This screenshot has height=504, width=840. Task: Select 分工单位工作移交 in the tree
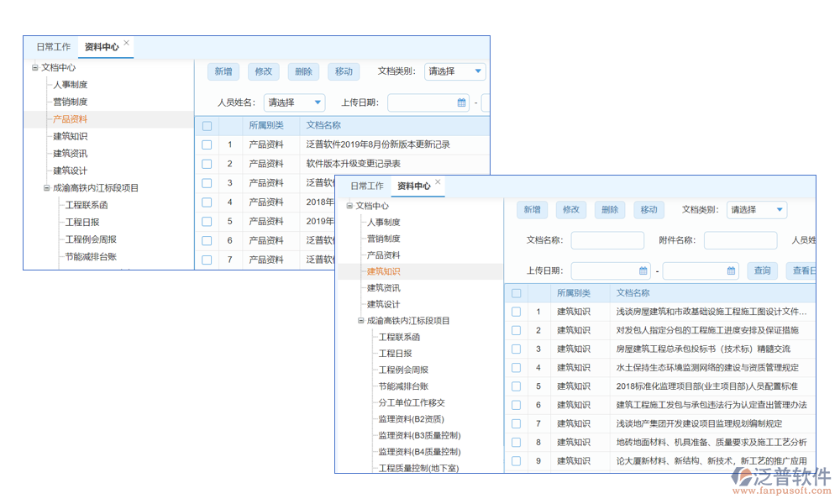click(412, 402)
